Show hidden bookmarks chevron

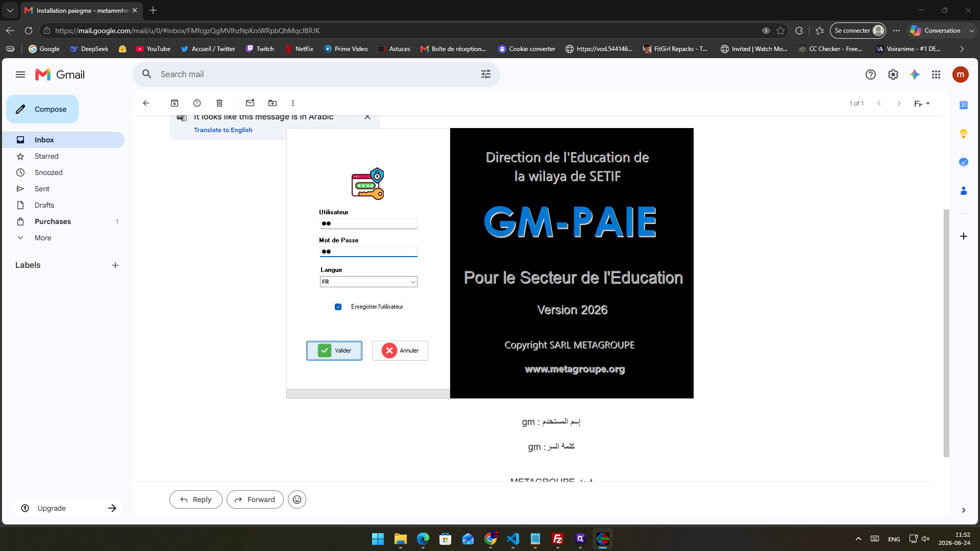point(962,49)
